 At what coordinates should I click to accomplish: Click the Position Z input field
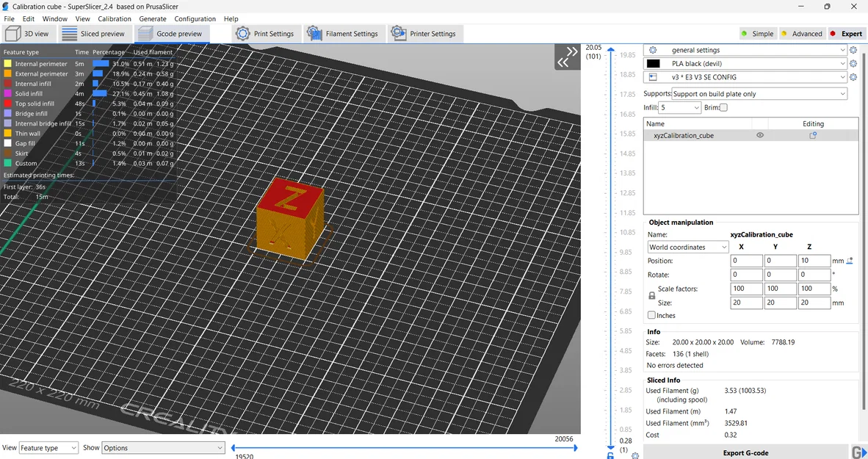(814, 261)
